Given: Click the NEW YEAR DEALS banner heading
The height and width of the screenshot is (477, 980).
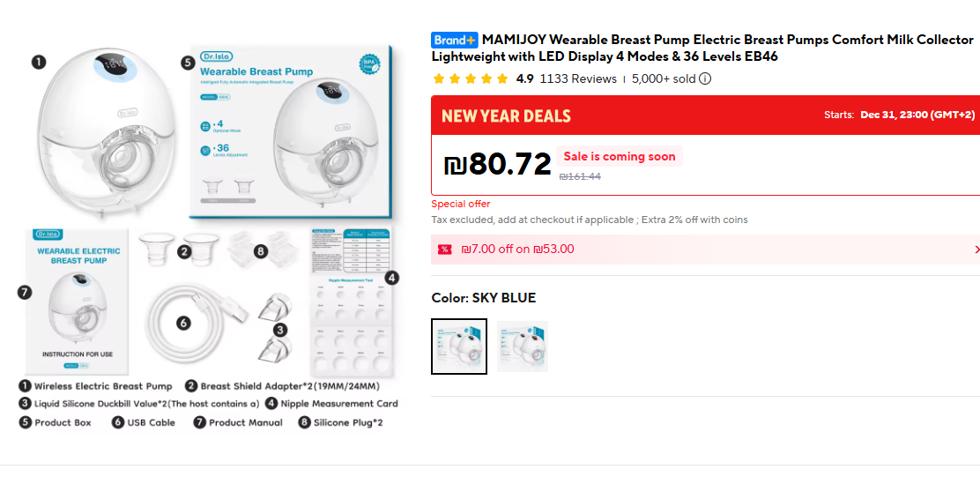Looking at the screenshot, I should (x=506, y=116).
